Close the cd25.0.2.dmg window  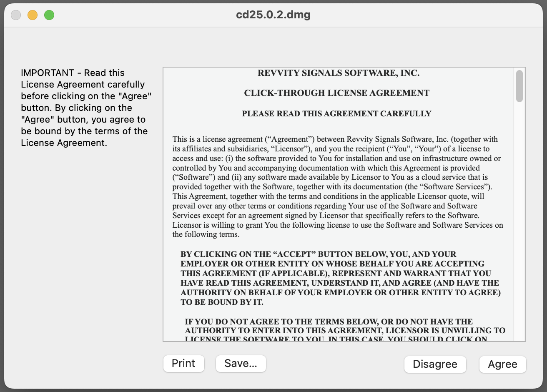[16, 15]
